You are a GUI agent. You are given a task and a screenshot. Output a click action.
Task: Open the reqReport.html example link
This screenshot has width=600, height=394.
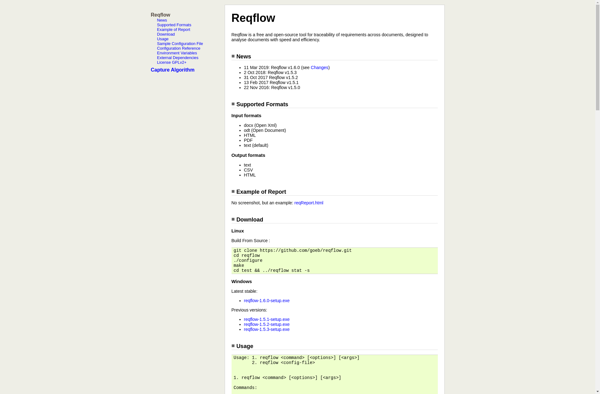(x=308, y=203)
